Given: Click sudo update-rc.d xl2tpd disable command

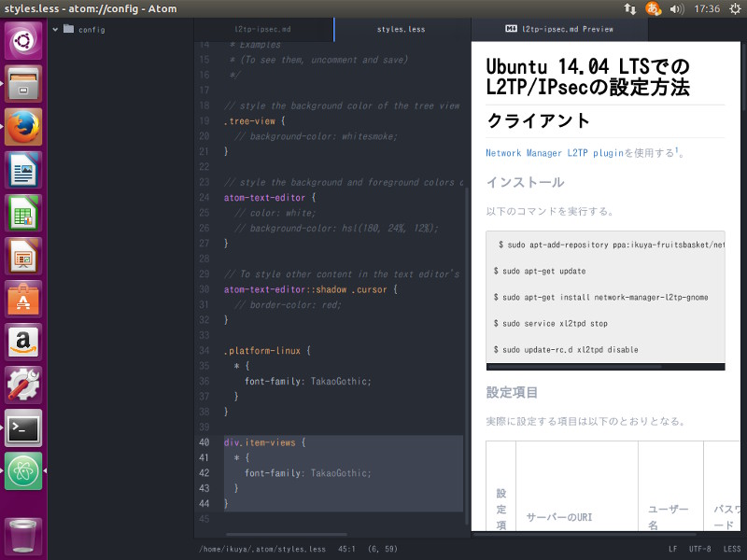Looking at the screenshot, I should [566, 349].
